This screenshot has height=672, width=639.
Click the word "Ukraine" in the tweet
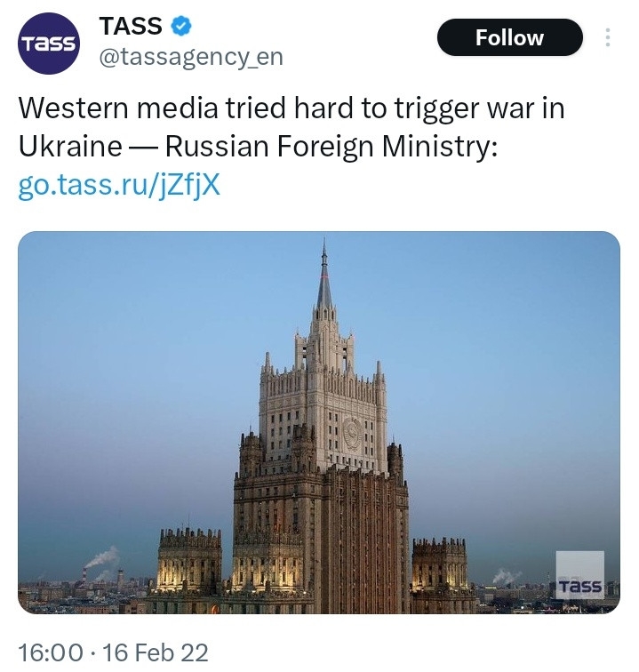tap(69, 147)
